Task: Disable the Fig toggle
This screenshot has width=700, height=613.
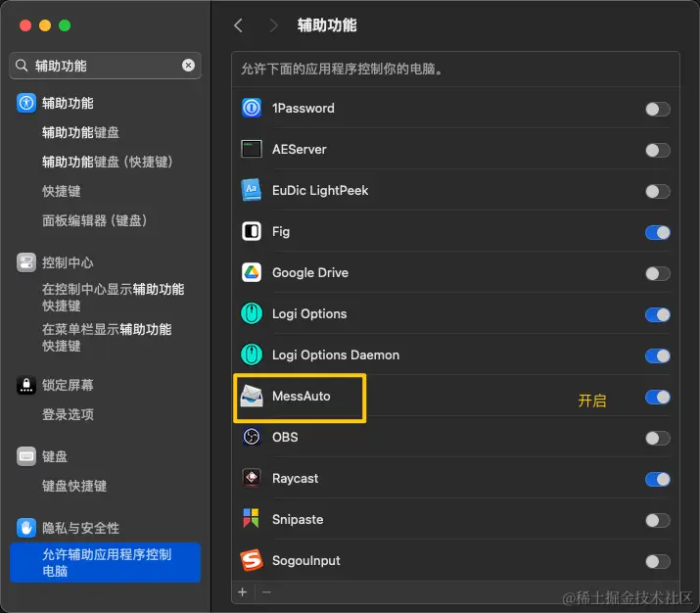Action: pyautogui.click(x=658, y=232)
